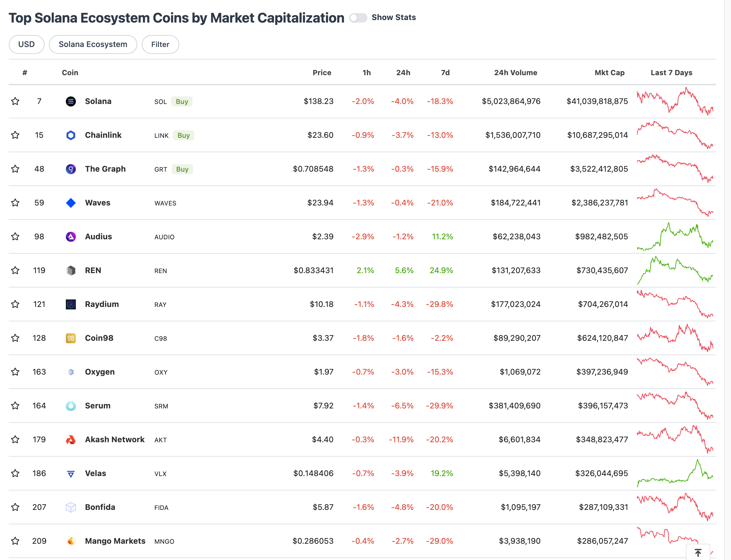
Task: Open REN's green 7-day sparkline chart
Action: [675, 270]
